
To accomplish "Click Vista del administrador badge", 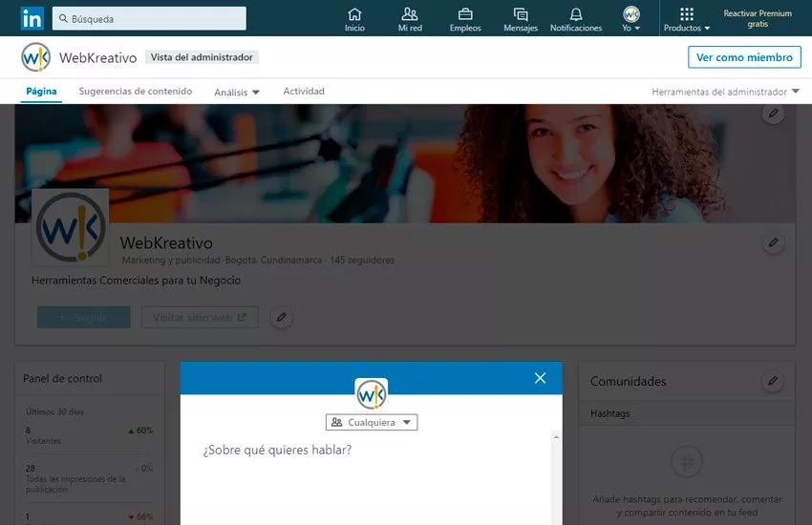I will click(202, 57).
